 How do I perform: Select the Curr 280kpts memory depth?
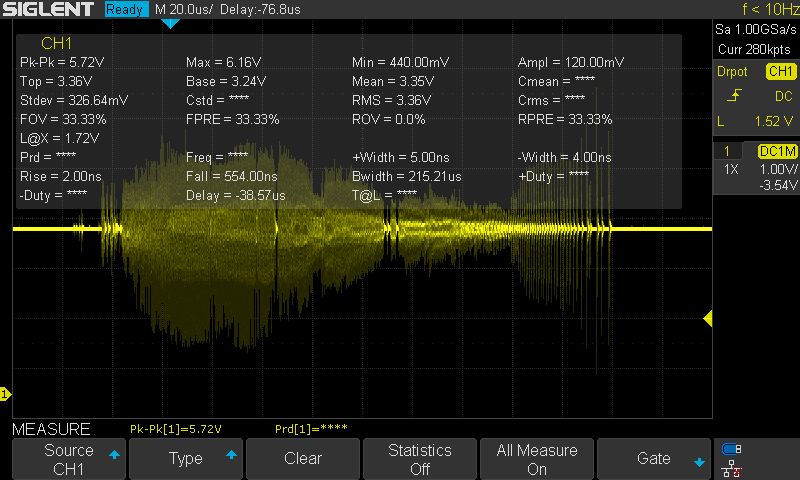tap(754, 49)
